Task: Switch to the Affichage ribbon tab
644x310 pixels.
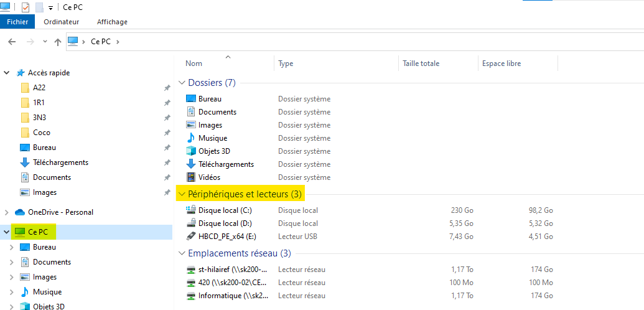Action: (112, 22)
